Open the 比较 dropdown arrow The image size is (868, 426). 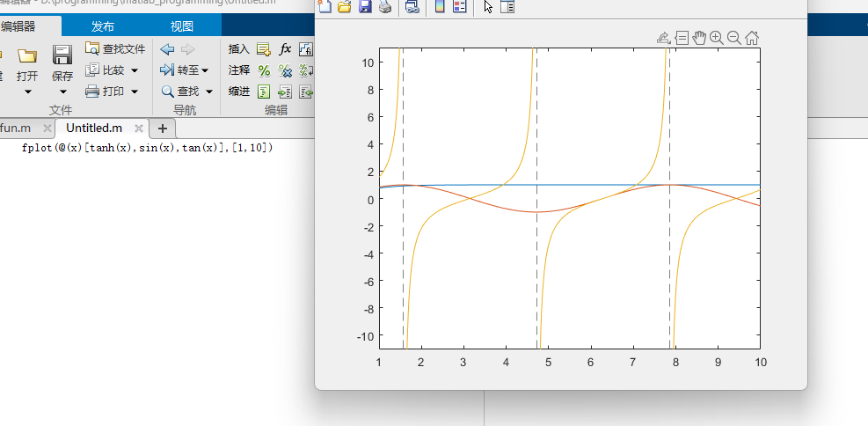click(134, 71)
